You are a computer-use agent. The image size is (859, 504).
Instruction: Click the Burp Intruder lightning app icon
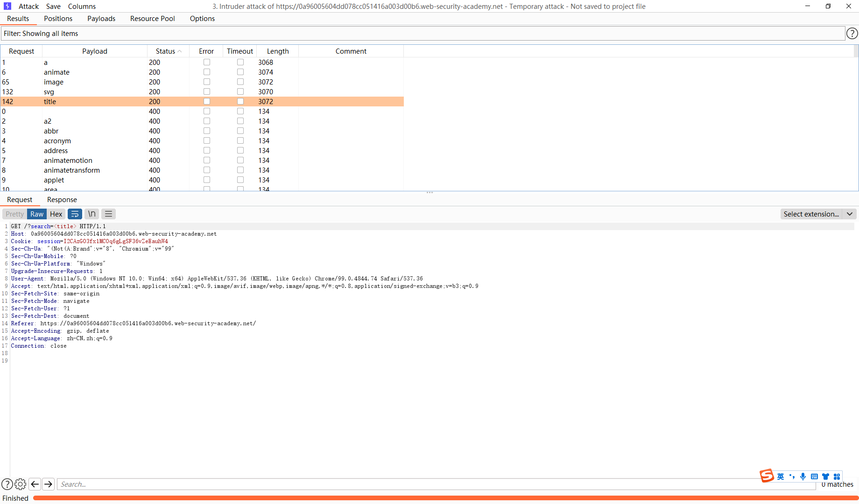[x=7, y=6]
